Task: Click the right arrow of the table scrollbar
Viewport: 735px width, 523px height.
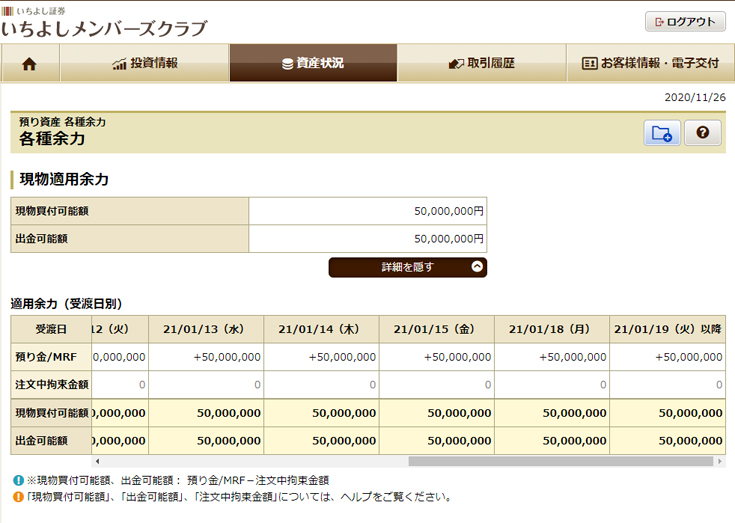Action: point(720,462)
